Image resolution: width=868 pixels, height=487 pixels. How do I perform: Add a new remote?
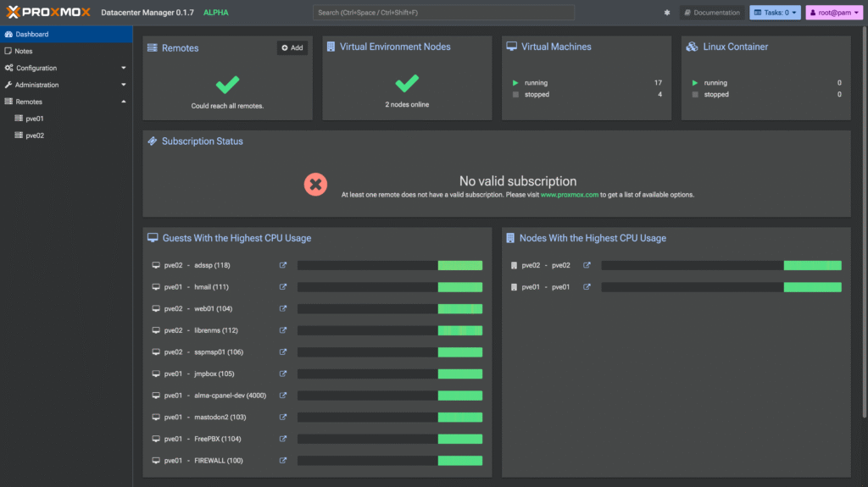tap(292, 47)
